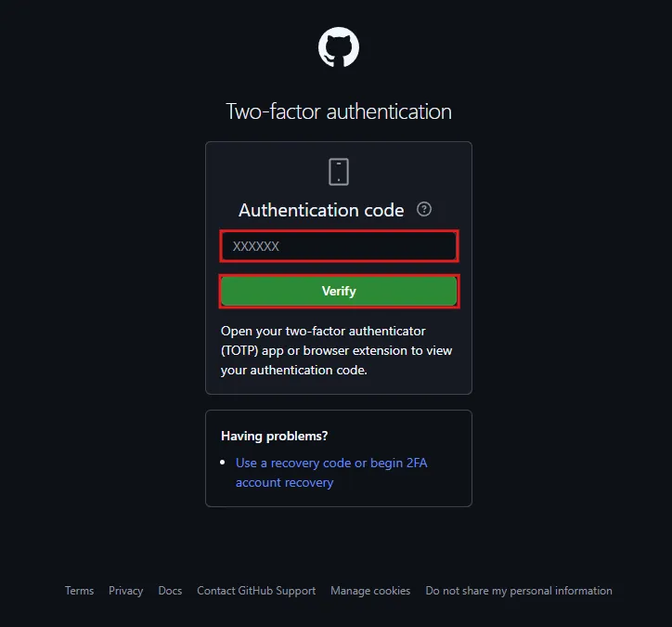Image resolution: width=672 pixels, height=627 pixels.
Task: Click the mobile device icon
Action: coord(339,172)
